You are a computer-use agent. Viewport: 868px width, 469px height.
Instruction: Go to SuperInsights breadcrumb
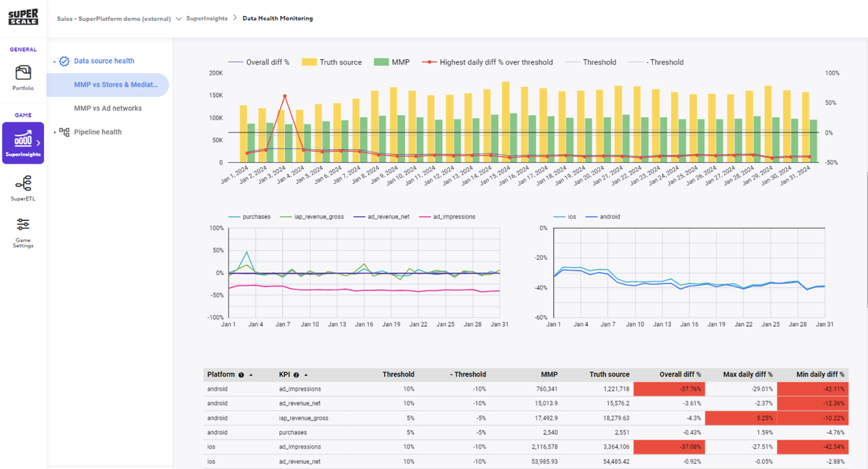[x=208, y=19]
